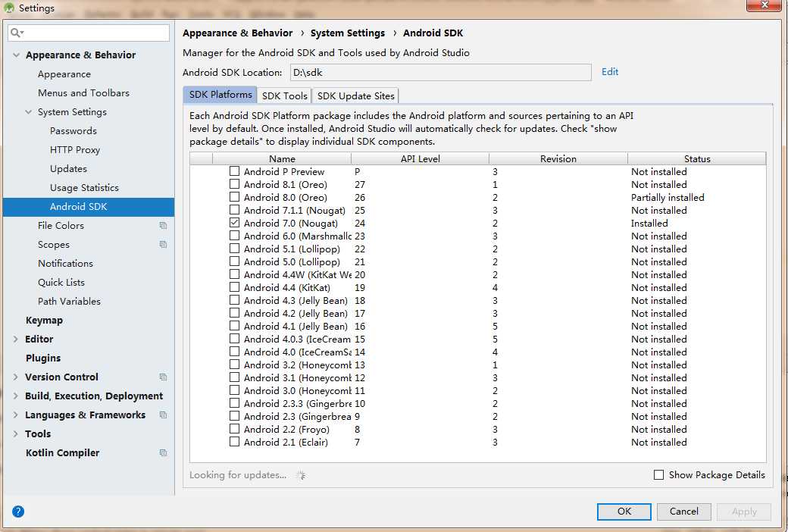The height and width of the screenshot is (532, 788).
Task: Open the Quick Lists settings page
Action: [61, 283]
